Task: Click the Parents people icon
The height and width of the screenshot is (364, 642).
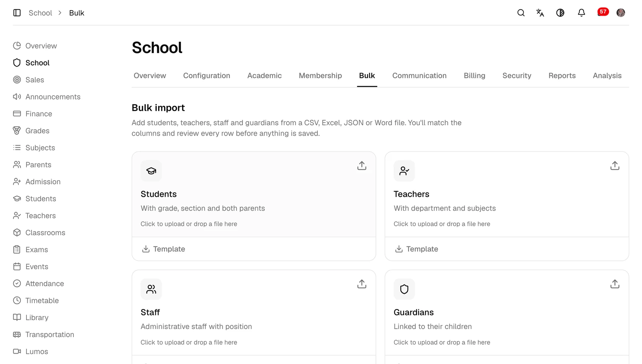Action: pos(17,165)
